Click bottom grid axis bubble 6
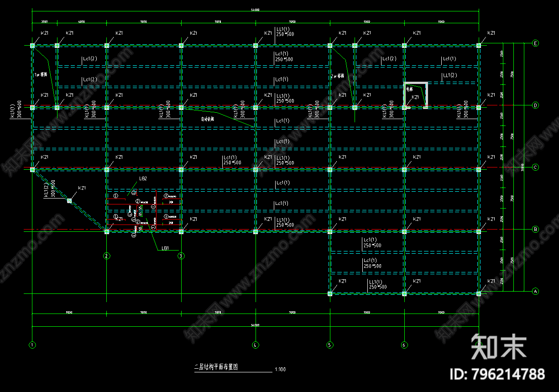559x392 pixels. pos(404,345)
